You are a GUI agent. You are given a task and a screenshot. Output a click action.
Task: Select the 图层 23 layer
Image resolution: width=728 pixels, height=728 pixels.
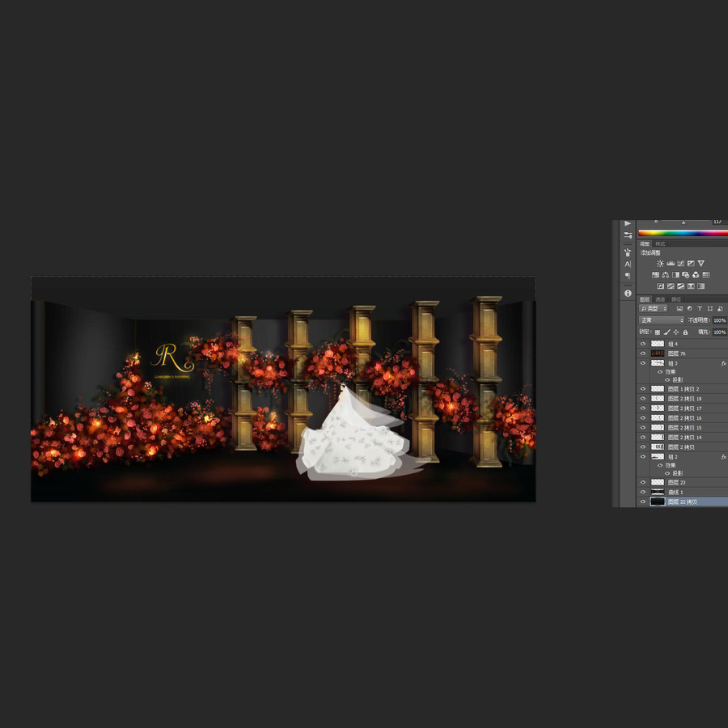(x=683, y=482)
